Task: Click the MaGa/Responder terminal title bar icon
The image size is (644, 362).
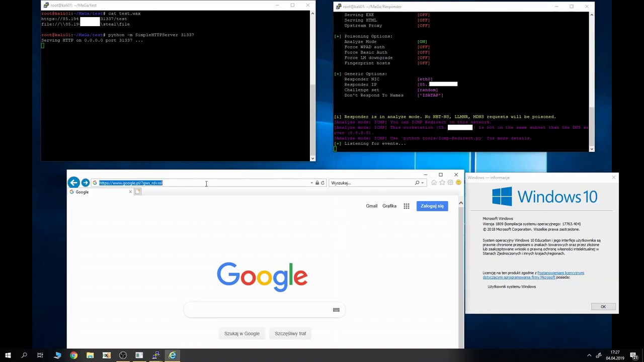Action: pyautogui.click(x=339, y=7)
